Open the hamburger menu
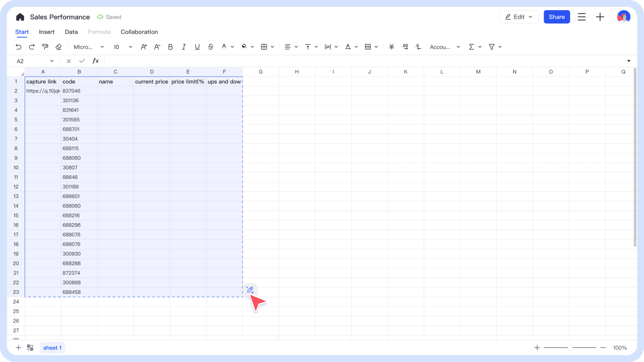This screenshot has width=644, height=362. [582, 17]
